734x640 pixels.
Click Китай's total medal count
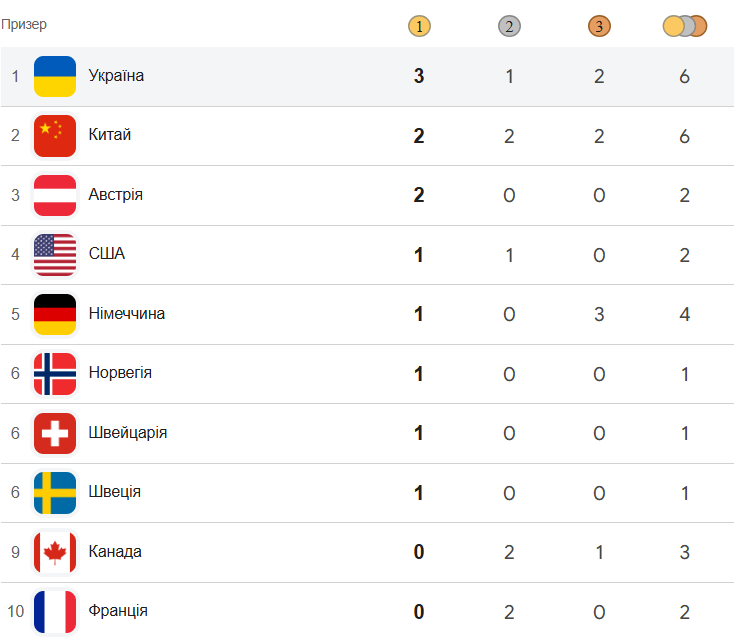(x=685, y=136)
